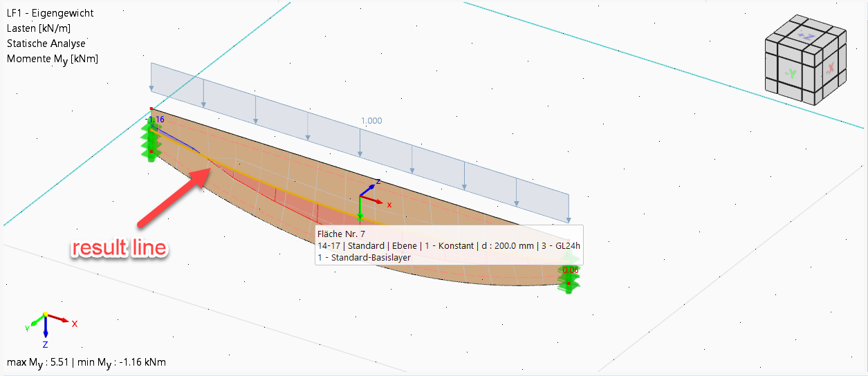The height and width of the screenshot is (376, 868).
Task: Click the 'Fläche Nr. 7' tooltip title
Action: click(340, 234)
